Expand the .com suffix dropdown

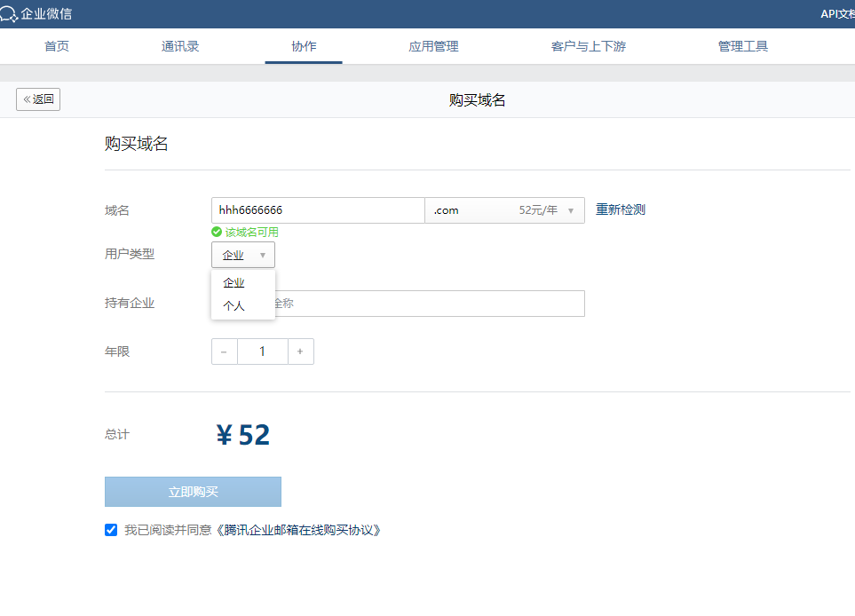pyautogui.click(x=505, y=210)
